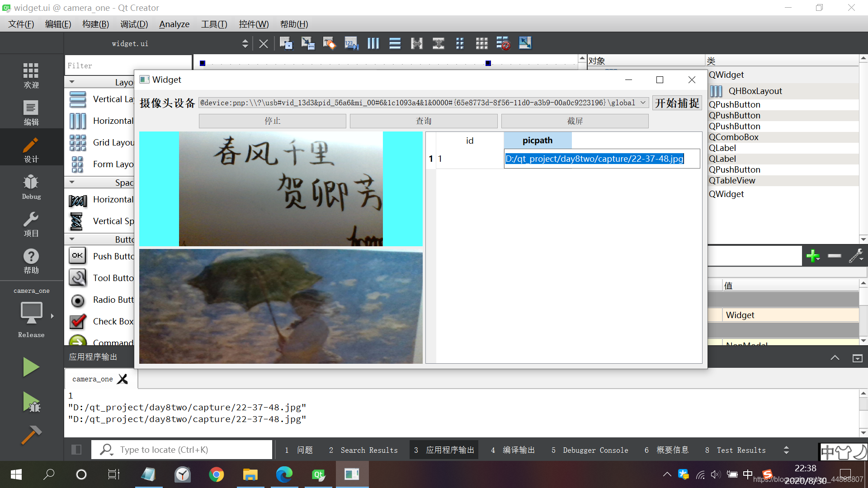
Task: Close the camera_one output tab
Action: 123,379
